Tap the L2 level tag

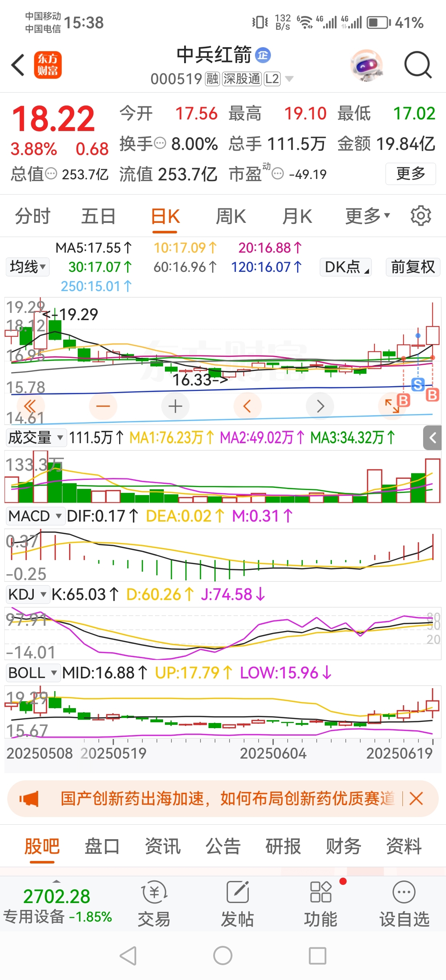point(272,79)
